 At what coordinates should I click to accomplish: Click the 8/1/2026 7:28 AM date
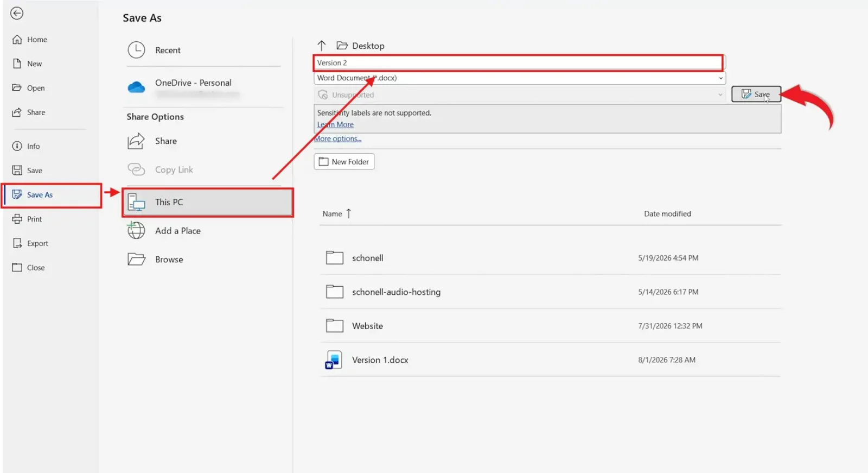(x=667, y=360)
